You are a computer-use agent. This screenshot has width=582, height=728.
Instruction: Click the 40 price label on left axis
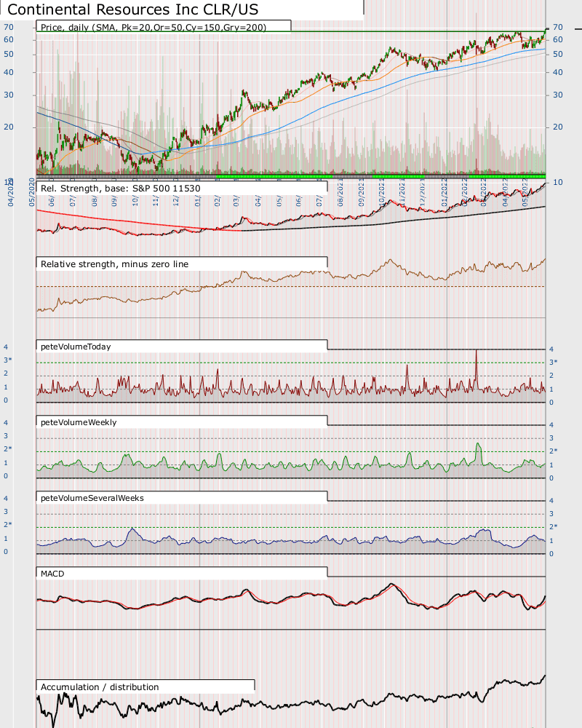[x=9, y=72]
